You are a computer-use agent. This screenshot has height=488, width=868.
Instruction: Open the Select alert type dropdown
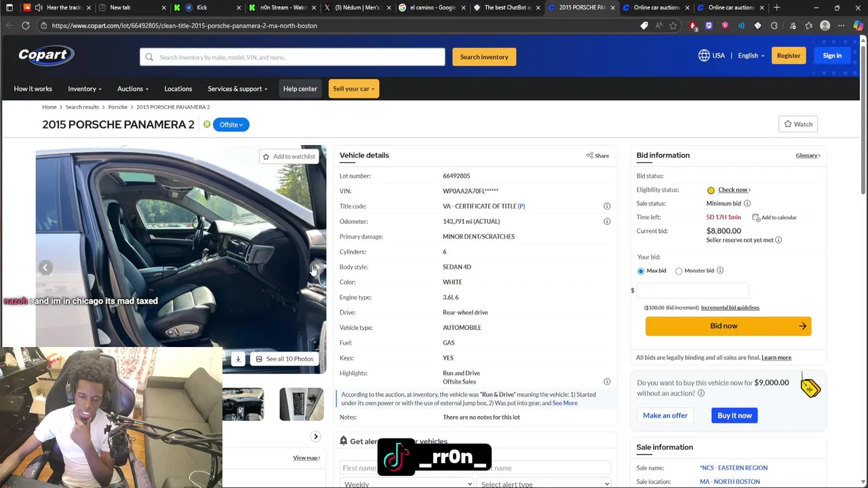tap(545, 483)
